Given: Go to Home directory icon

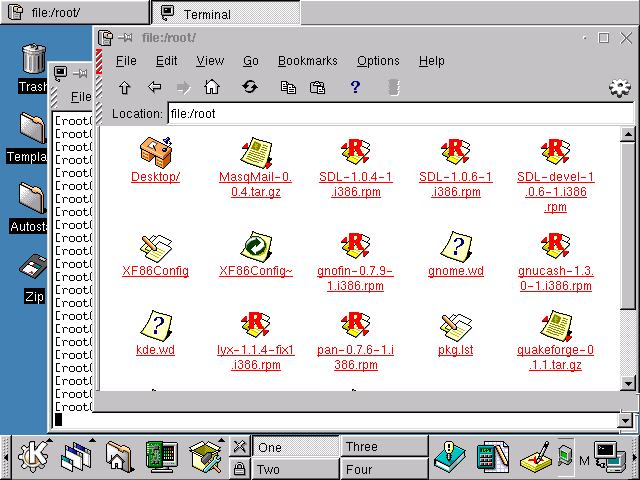Looking at the screenshot, I should pos(212,87).
